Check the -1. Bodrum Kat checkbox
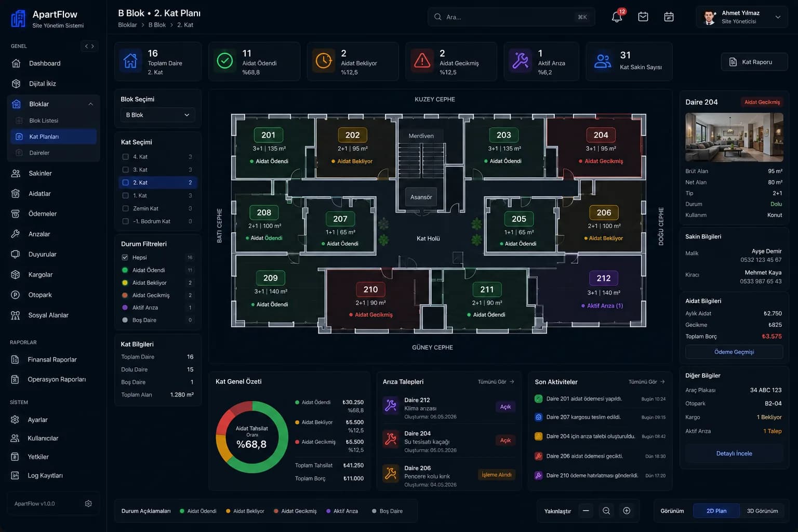 pos(125,221)
